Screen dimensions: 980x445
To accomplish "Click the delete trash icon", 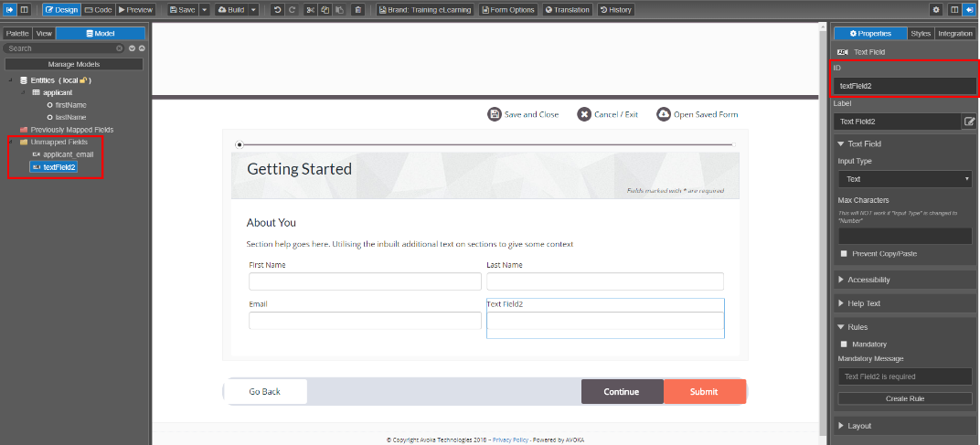I will [x=357, y=9].
